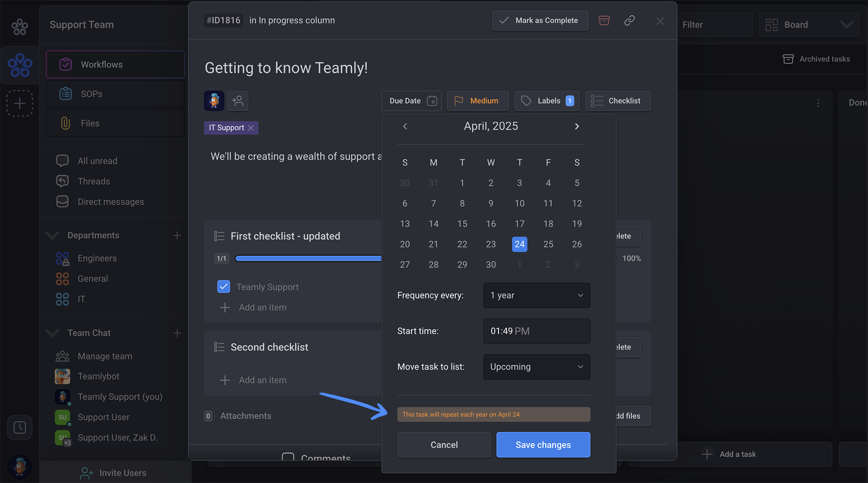Add a new team chat with plus icon

177,333
